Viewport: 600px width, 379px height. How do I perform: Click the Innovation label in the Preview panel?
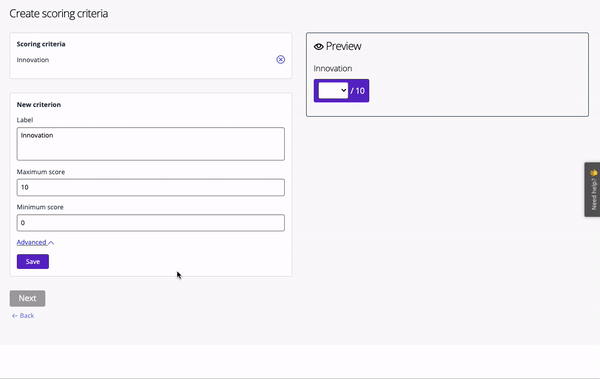click(x=333, y=69)
